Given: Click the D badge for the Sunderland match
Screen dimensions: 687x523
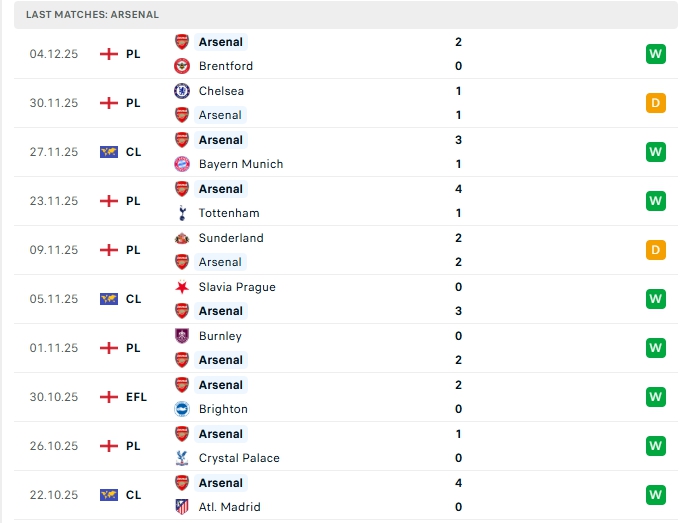Looking at the screenshot, I should point(655,250).
